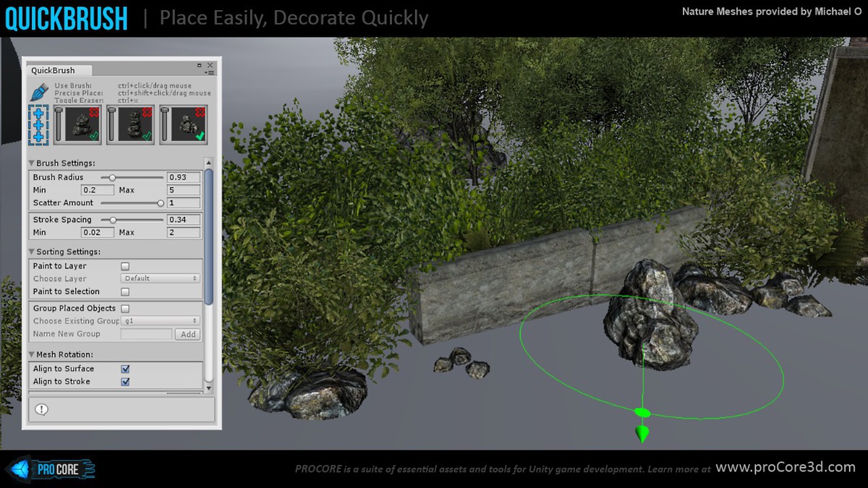
Task: Select the second rock prefab thumbnail
Action: 135,124
